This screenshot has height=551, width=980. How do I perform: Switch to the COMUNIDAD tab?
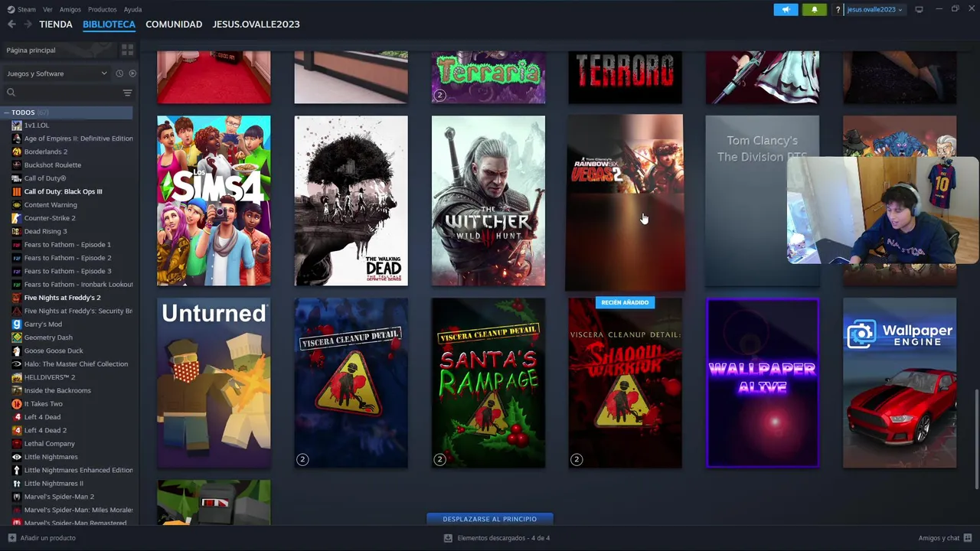(x=174, y=24)
